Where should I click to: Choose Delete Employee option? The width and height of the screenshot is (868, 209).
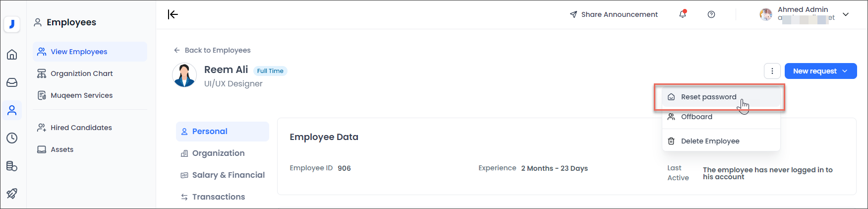pos(710,141)
